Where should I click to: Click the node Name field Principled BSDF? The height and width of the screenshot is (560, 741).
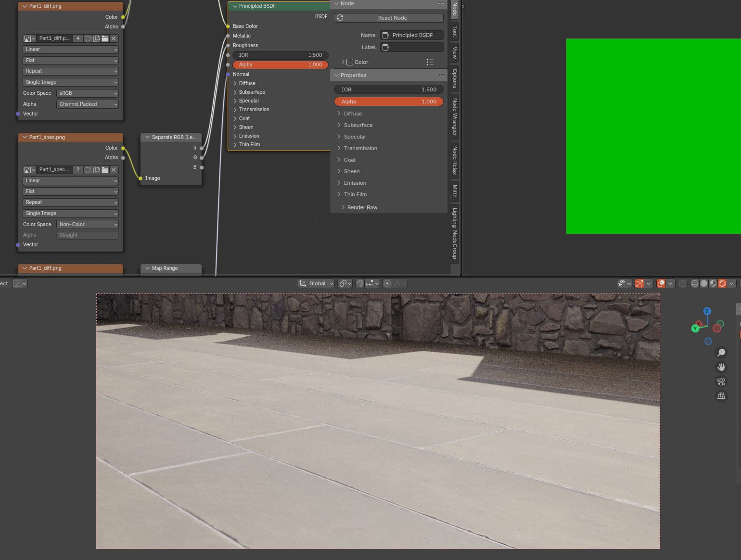412,35
